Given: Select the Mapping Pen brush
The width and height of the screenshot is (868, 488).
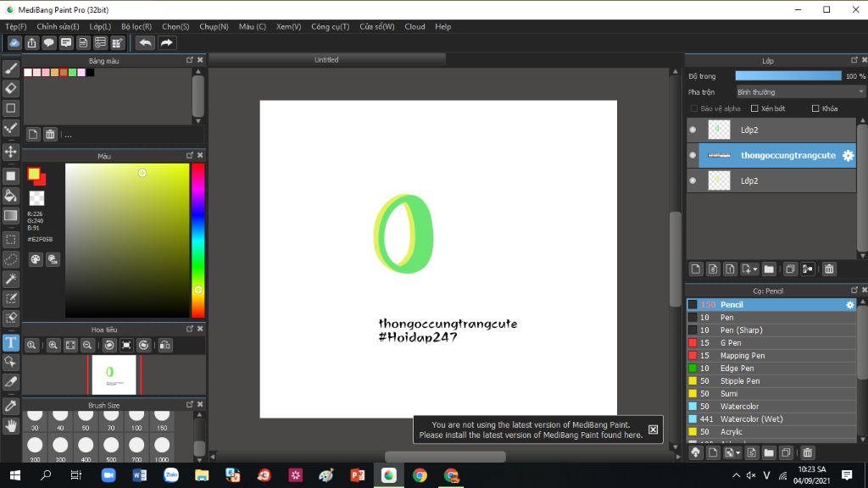Looking at the screenshot, I should click(771, 356).
